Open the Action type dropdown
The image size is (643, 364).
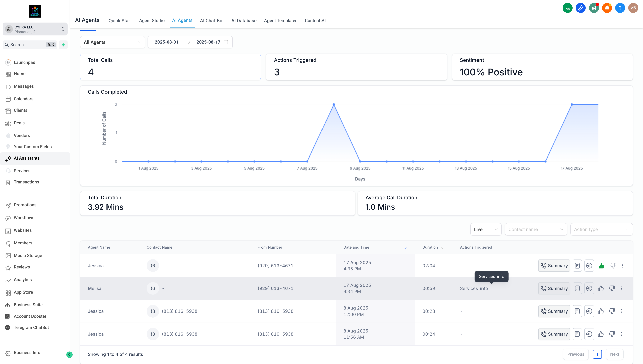601,229
